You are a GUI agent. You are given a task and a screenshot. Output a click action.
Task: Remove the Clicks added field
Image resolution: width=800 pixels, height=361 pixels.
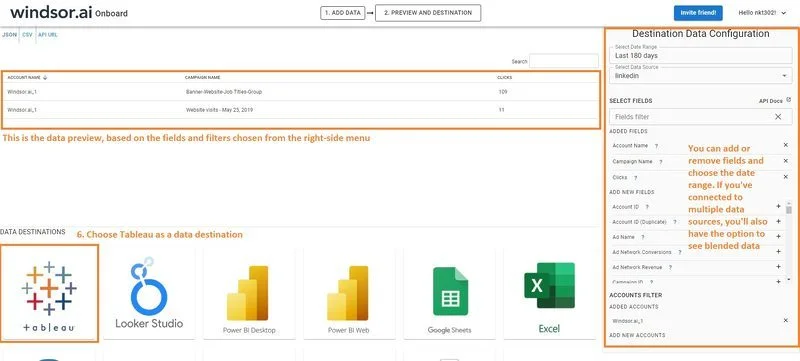click(786, 177)
